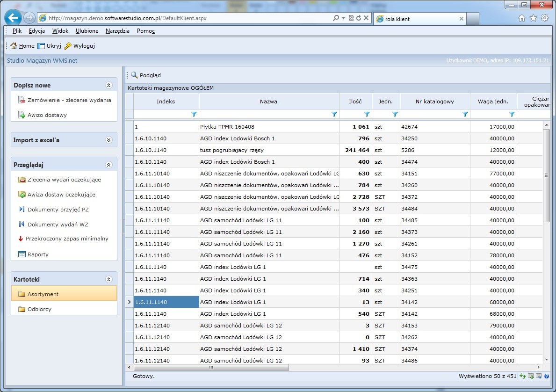
Task: Click Awizo dostawy to add new
Action: pyautogui.click(x=47, y=115)
